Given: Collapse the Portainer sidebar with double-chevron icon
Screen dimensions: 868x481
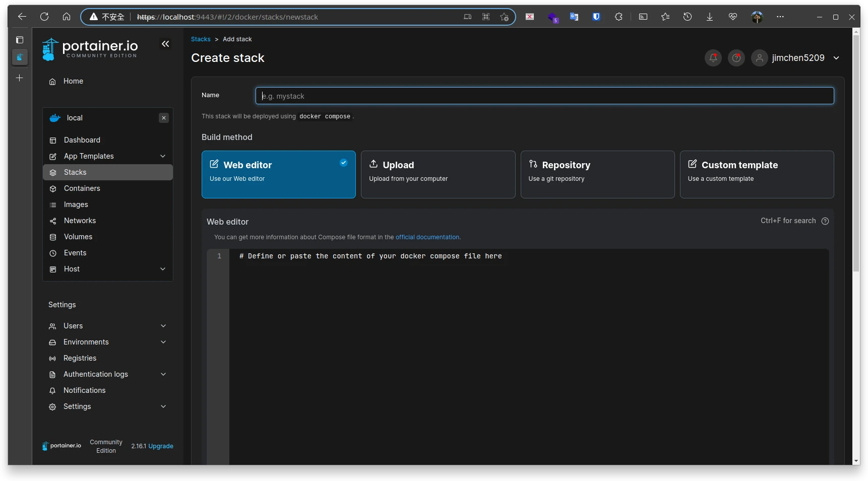Looking at the screenshot, I should point(165,44).
